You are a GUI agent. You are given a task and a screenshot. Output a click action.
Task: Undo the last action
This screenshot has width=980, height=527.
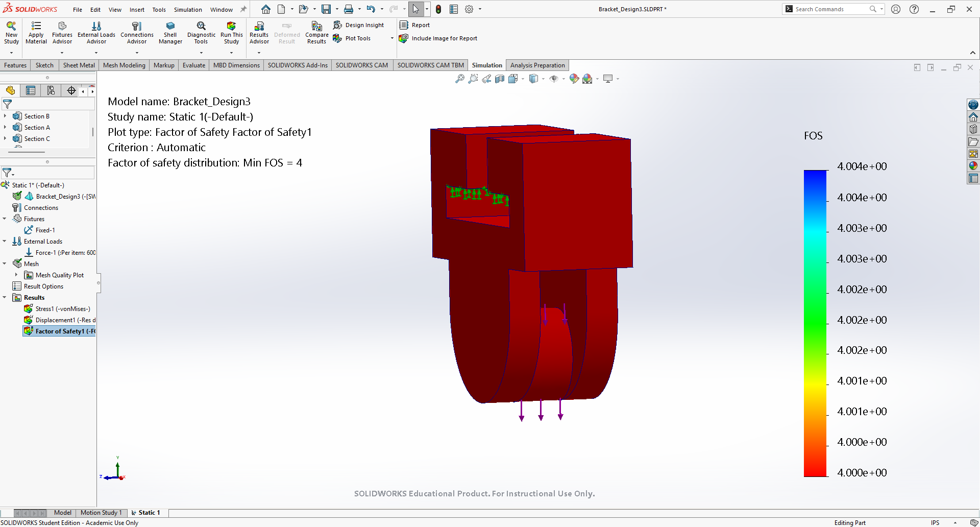[x=371, y=9]
